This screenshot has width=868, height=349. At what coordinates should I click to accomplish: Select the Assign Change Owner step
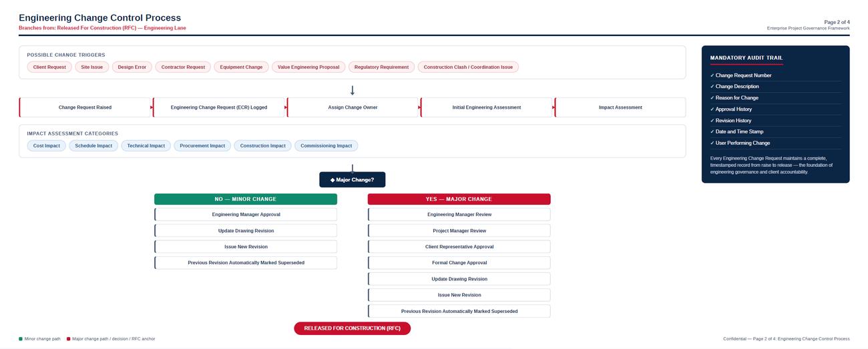click(353, 107)
